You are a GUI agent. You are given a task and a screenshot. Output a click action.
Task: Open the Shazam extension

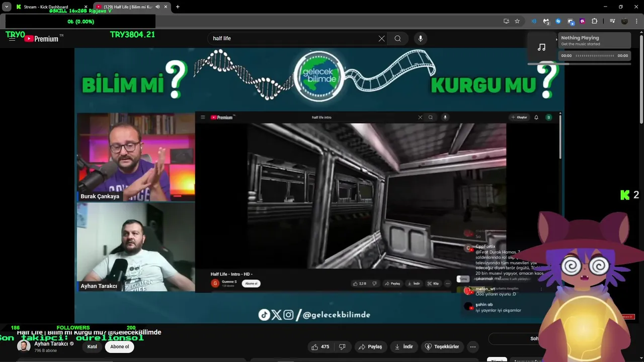click(558, 21)
